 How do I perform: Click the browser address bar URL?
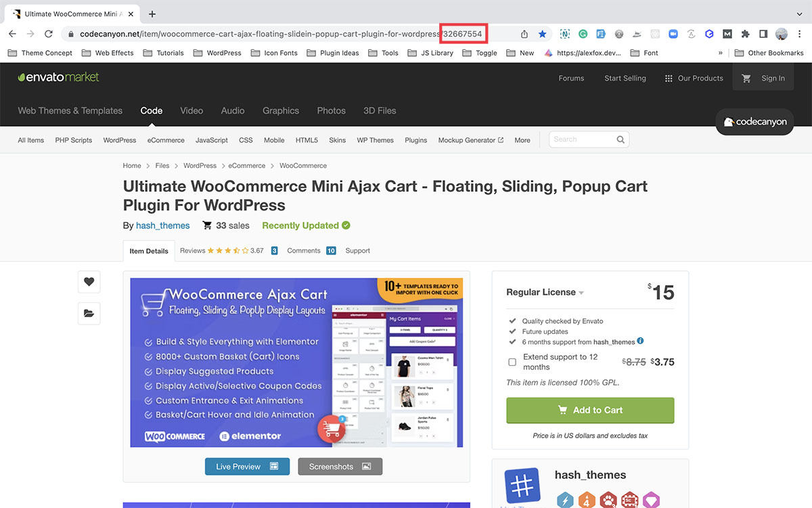coord(281,34)
